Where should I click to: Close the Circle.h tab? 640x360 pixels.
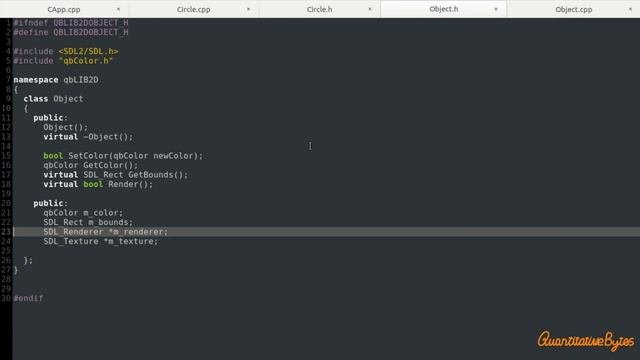pos(370,9)
